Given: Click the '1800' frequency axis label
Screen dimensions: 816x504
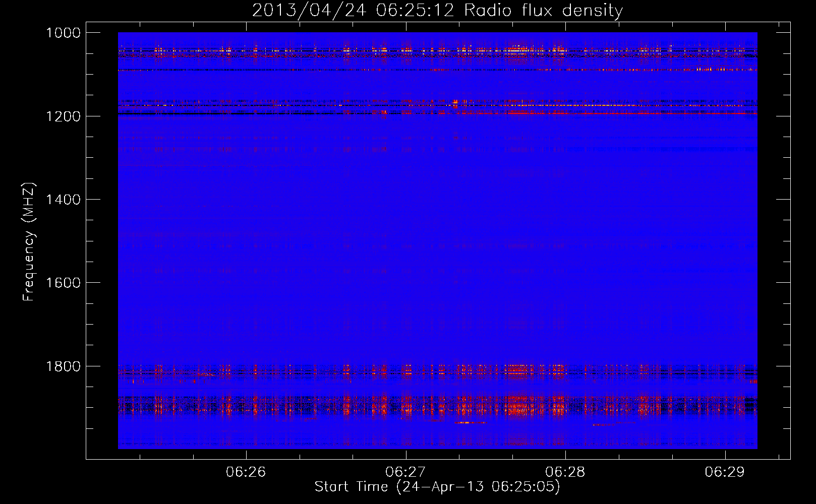Looking at the screenshot, I should coord(63,366).
